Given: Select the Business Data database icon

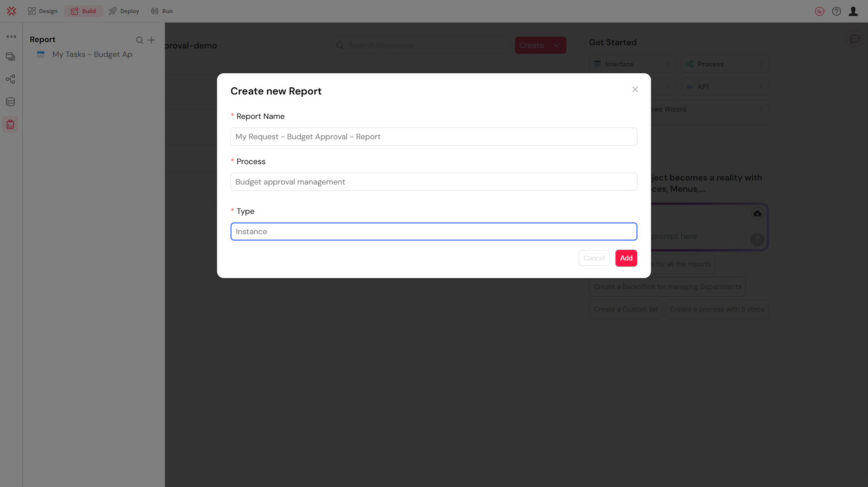Looking at the screenshot, I should (x=10, y=101).
